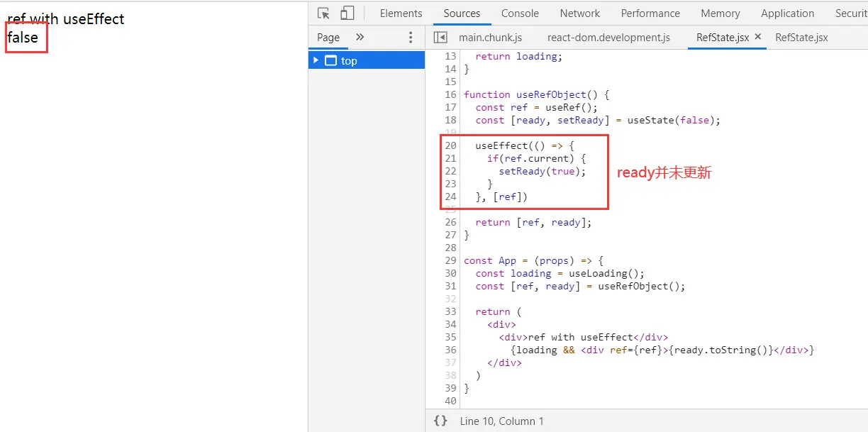This screenshot has width=868, height=432.
Task: Click 'ref with useEffect' page text
Action: point(66,19)
